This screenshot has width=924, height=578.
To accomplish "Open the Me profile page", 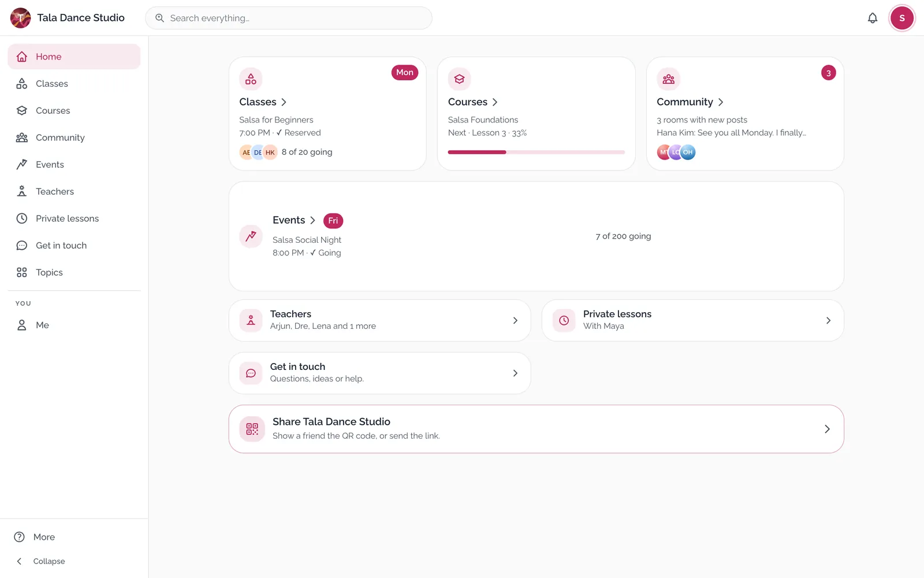I will coord(74,325).
